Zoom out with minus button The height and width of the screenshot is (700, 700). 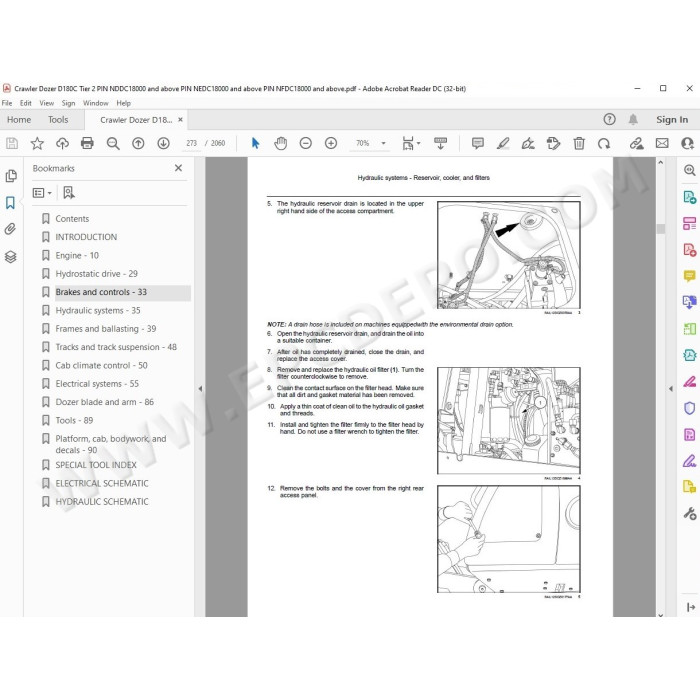tap(306, 143)
